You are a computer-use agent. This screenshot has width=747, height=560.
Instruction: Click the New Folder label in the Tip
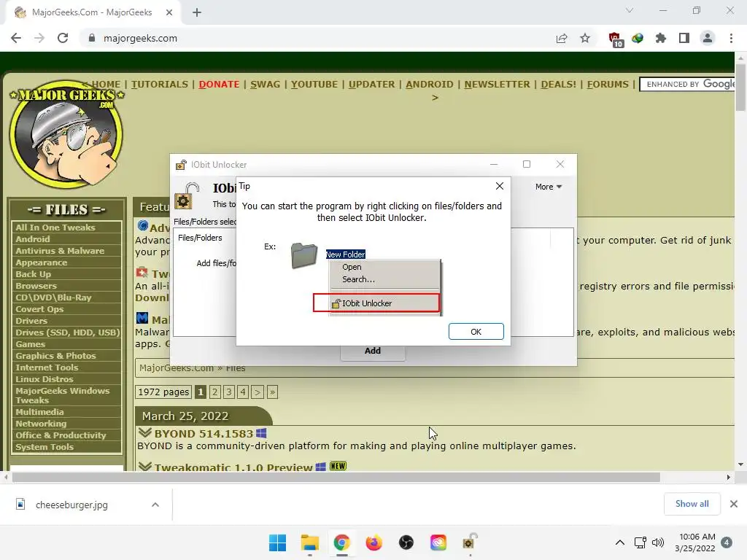(345, 254)
